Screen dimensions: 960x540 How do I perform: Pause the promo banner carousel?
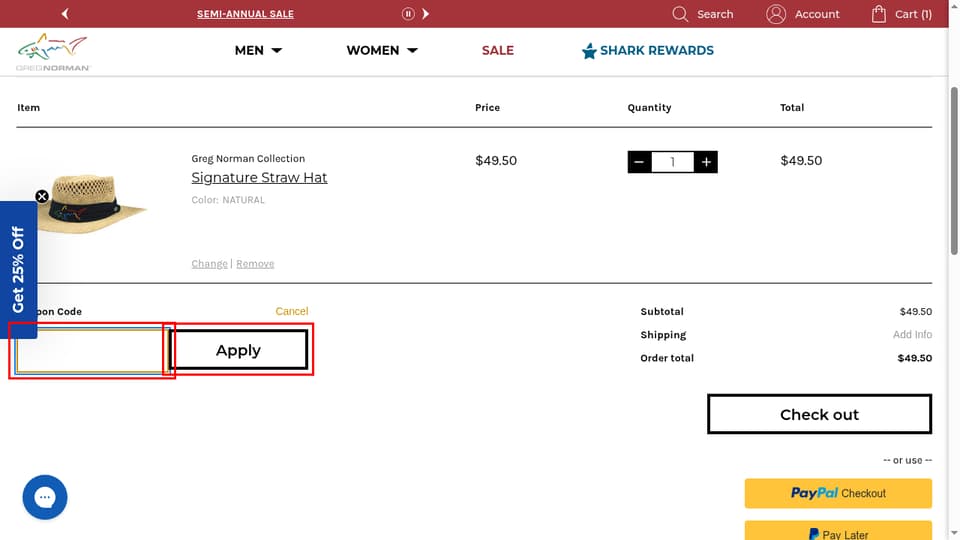point(408,13)
